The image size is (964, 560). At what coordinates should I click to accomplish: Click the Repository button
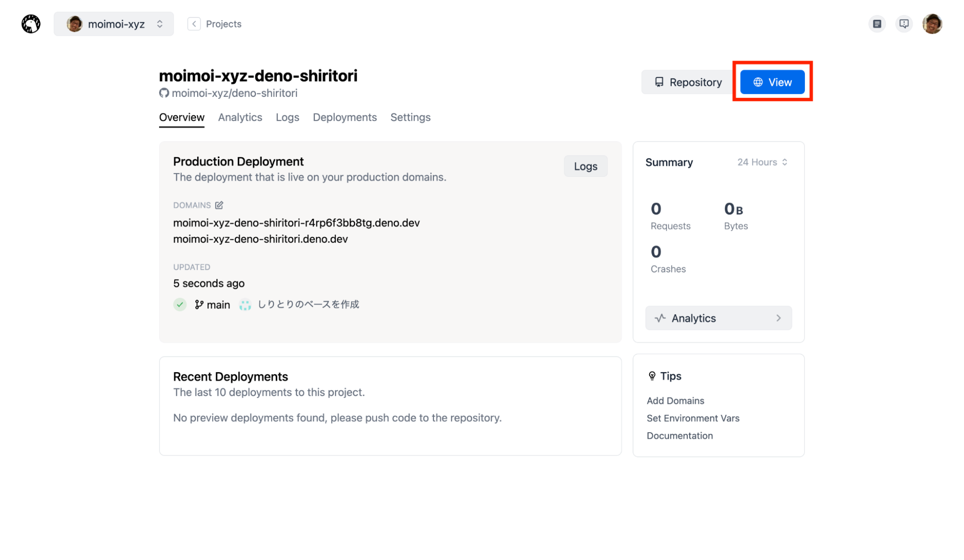click(688, 82)
